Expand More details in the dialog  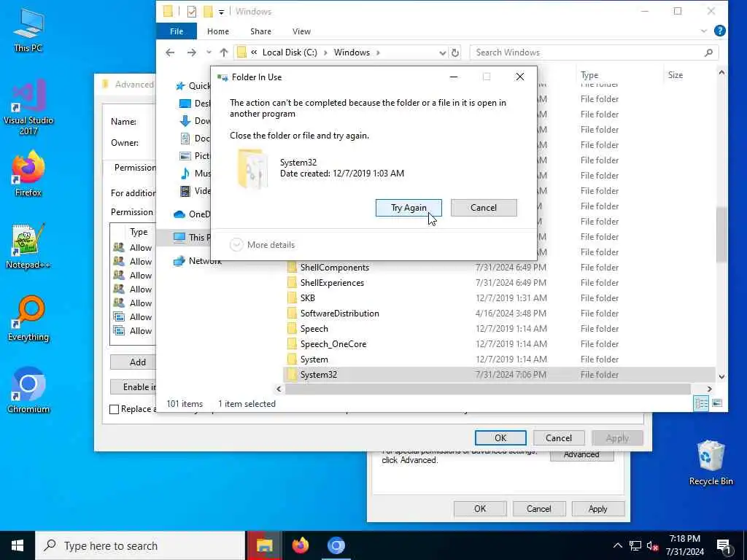pyautogui.click(x=263, y=245)
